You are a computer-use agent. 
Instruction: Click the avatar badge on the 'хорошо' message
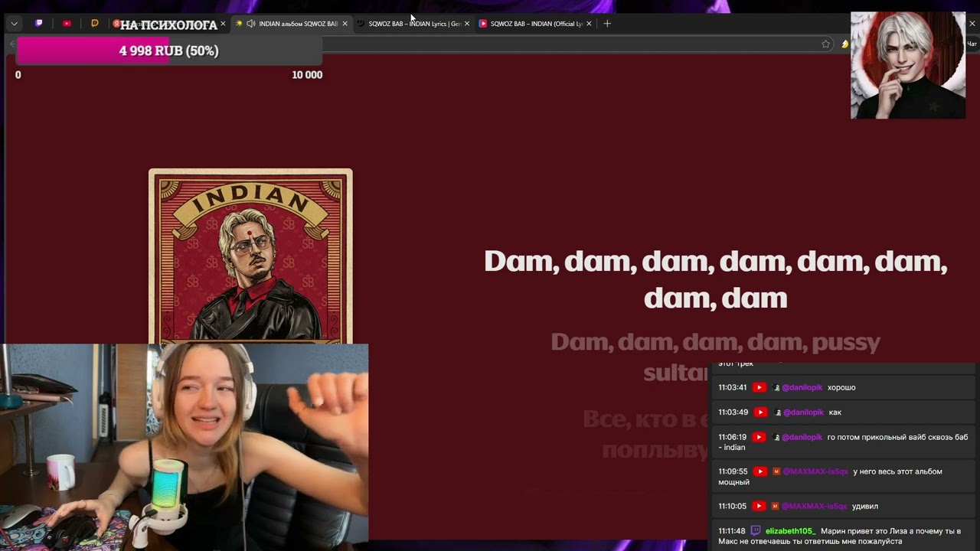tap(776, 388)
